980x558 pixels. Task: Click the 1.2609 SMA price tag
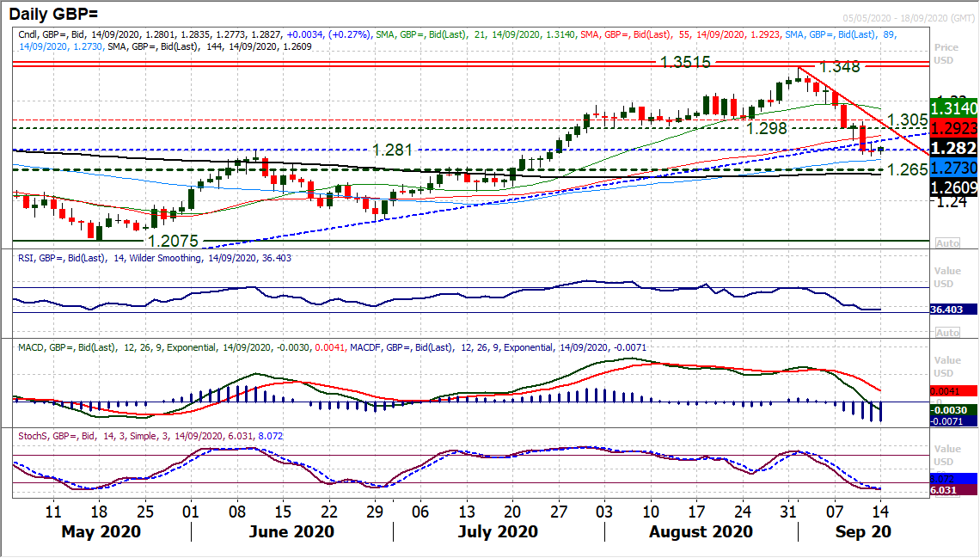955,187
